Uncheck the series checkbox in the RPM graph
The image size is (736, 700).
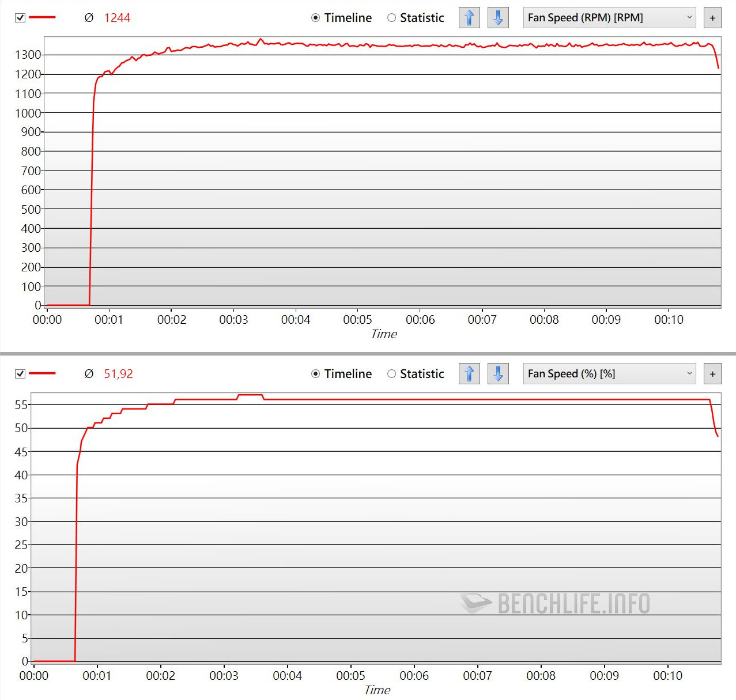point(20,18)
